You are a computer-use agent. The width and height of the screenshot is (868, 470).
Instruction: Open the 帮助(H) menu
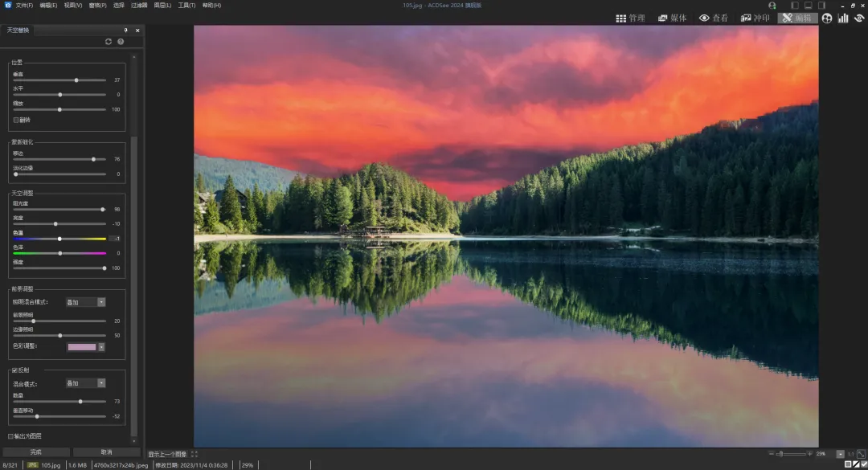coord(211,6)
